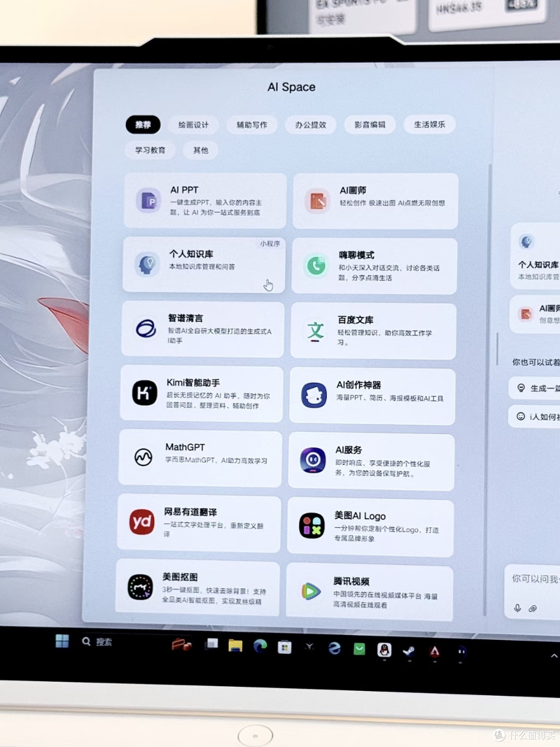Launch the Kimi智能助手 icon
560x747 pixels.
click(144, 393)
